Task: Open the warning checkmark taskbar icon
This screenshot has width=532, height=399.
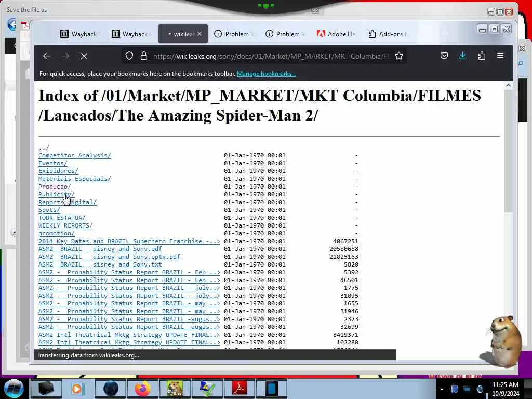Action: coord(207,389)
